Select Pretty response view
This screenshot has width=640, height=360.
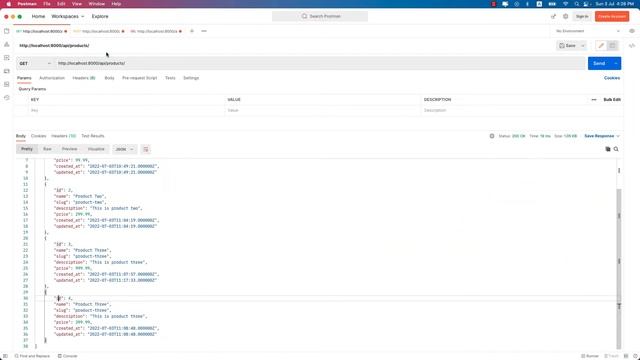click(x=27, y=149)
